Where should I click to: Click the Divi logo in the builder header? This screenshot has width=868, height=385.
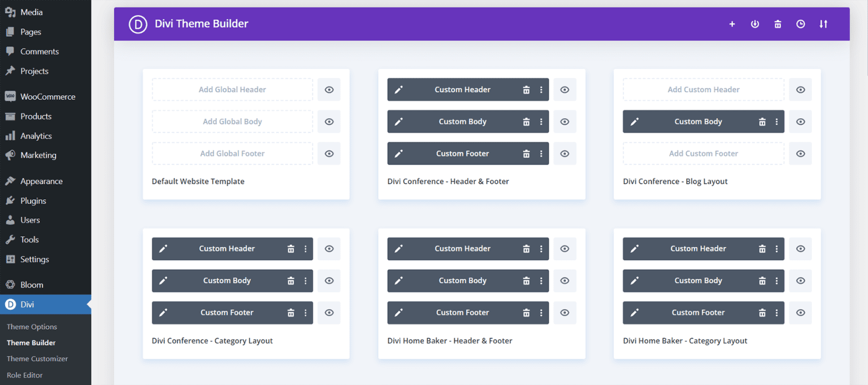point(137,24)
